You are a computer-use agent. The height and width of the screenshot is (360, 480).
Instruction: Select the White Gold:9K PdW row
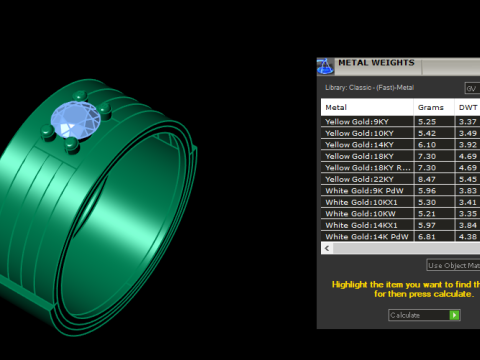[x=400, y=191]
